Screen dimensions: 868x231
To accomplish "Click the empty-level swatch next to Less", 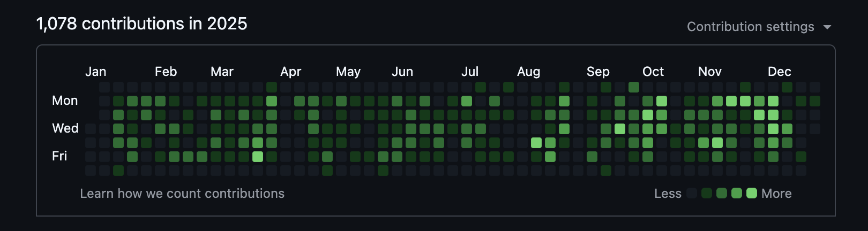I will 692,193.
